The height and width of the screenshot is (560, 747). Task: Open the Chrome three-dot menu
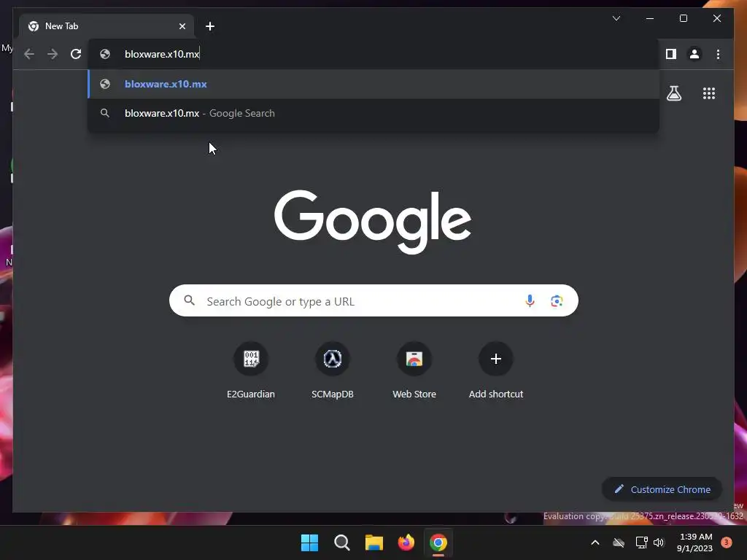pyautogui.click(x=718, y=54)
